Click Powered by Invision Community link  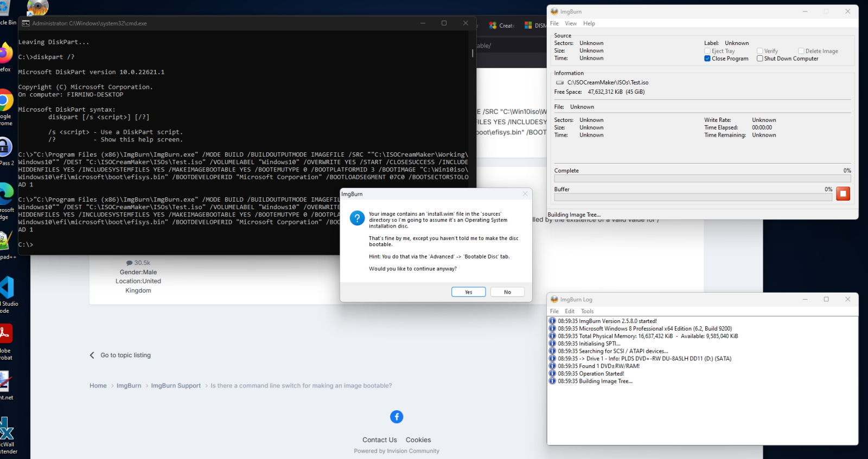[397, 451]
